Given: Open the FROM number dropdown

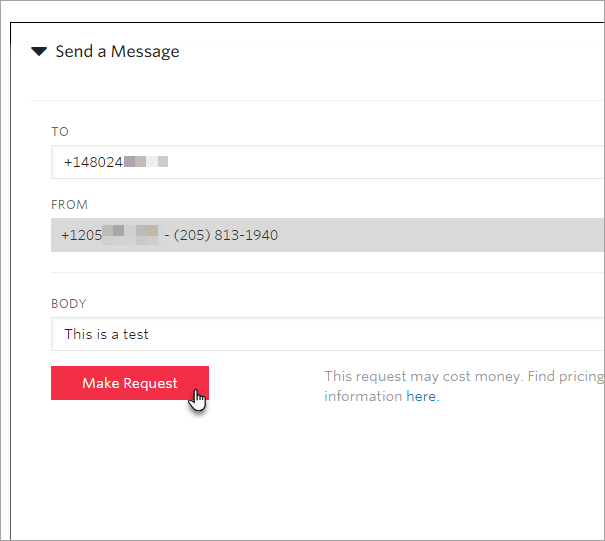Looking at the screenshot, I should (328, 235).
